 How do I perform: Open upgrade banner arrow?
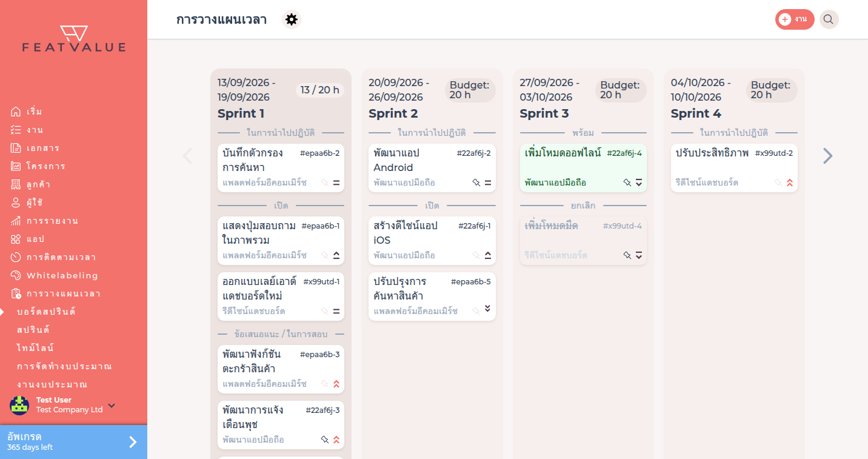coord(133,442)
